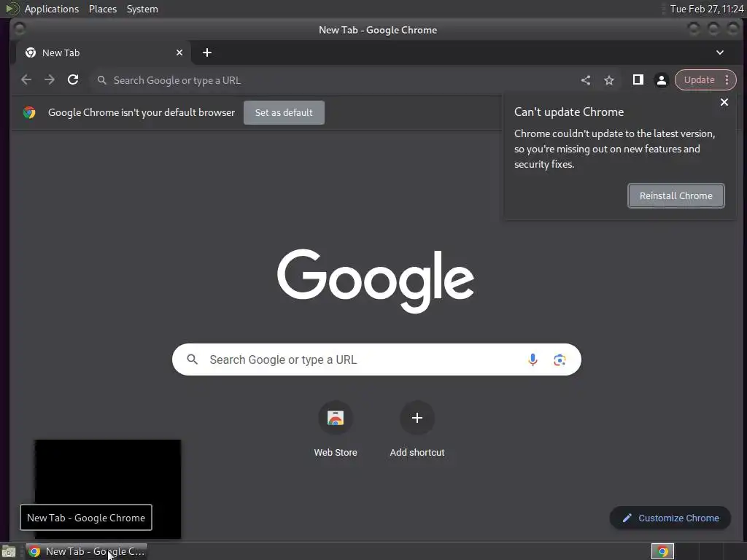Open the side panel icon
The width and height of the screenshot is (747, 560).
click(x=638, y=80)
